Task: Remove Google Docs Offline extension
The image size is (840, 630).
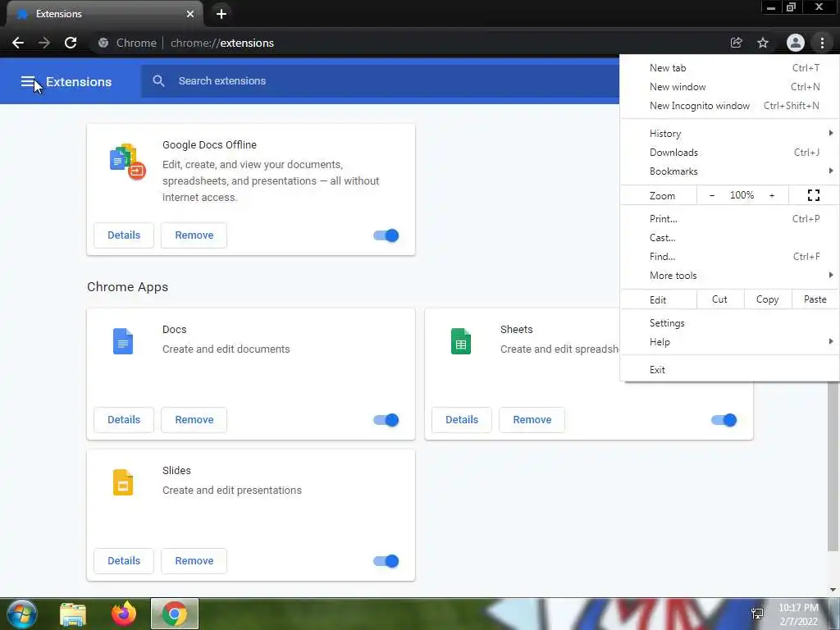Action: point(194,235)
